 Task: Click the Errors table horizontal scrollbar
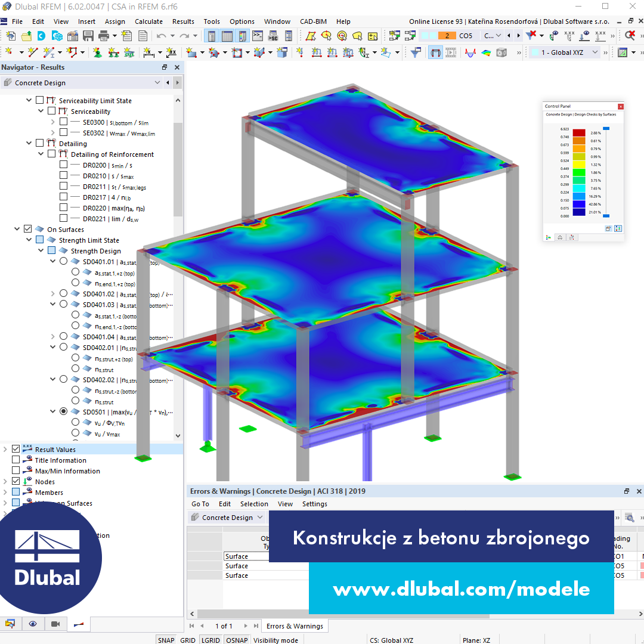[343, 614]
